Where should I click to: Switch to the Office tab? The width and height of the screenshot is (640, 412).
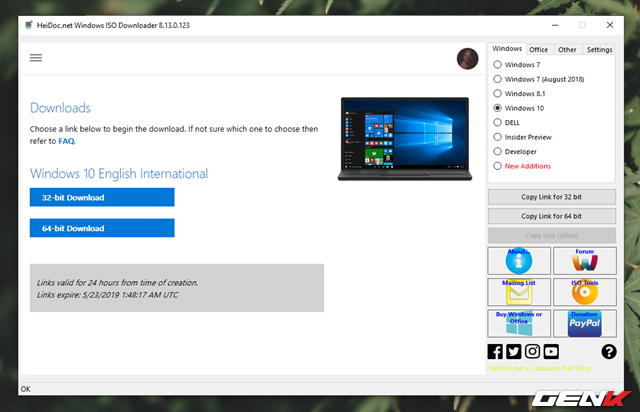538,50
